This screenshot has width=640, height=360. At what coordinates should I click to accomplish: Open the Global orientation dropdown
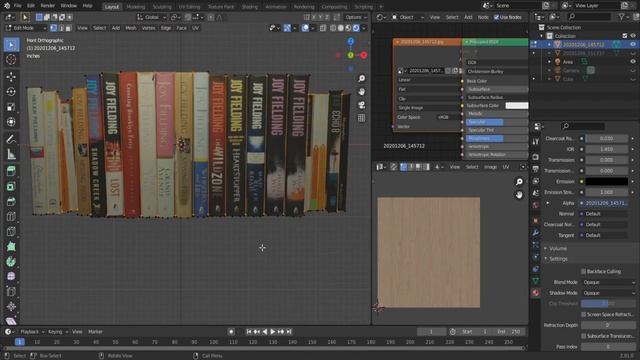[x=151, y=17]
